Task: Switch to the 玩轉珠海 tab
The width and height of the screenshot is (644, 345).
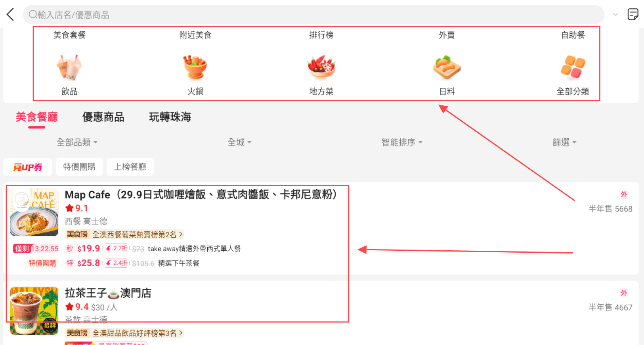Action: pos(170,117)
